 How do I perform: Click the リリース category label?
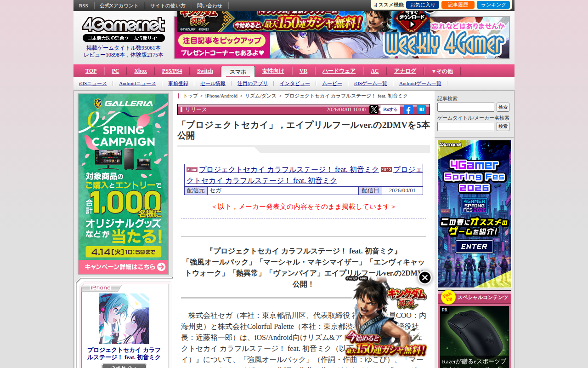coord(196,109)
